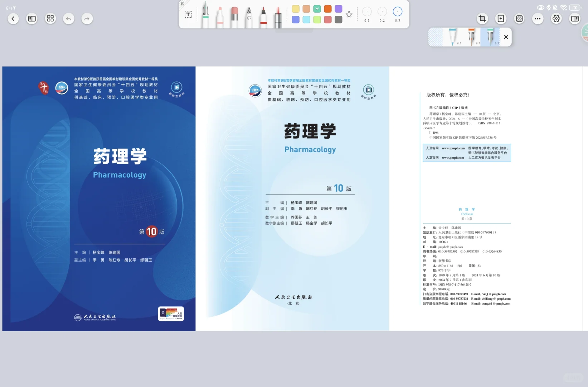Tap the muted notification bell icon
588x387 pixels.
[555, 8]
